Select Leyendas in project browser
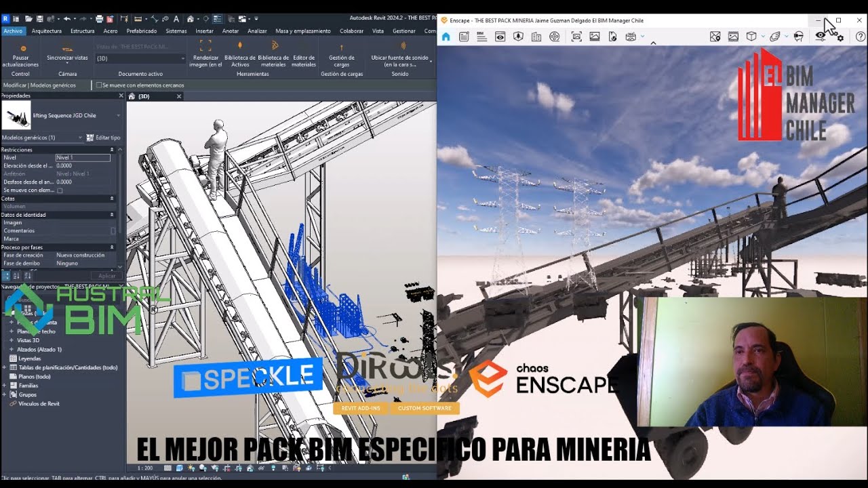This screenshot has height=488, width=868. tap(30, 359)
